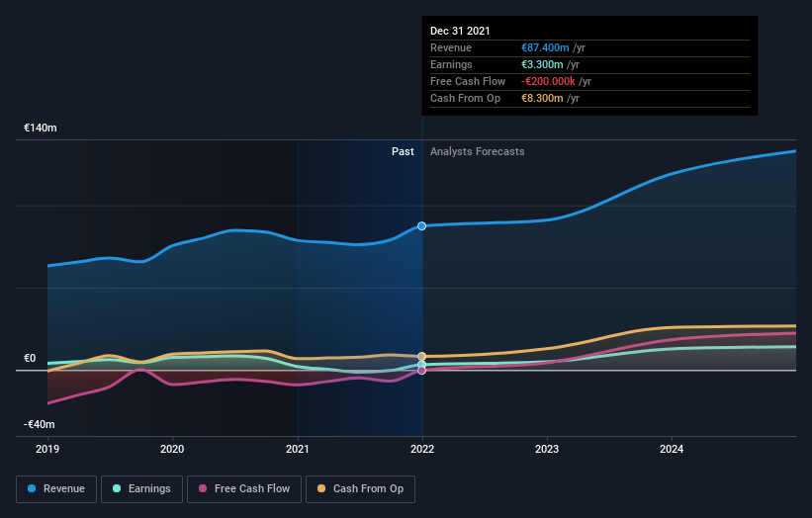Click the -€40m y-axis label
The image size is (812, 518).
[x=40, y=424]
